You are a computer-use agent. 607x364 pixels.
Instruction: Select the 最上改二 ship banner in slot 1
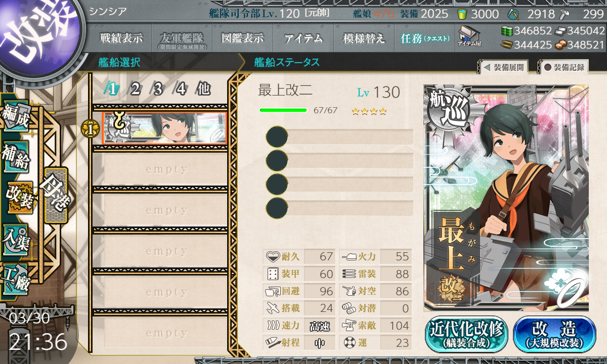[164, 128]
